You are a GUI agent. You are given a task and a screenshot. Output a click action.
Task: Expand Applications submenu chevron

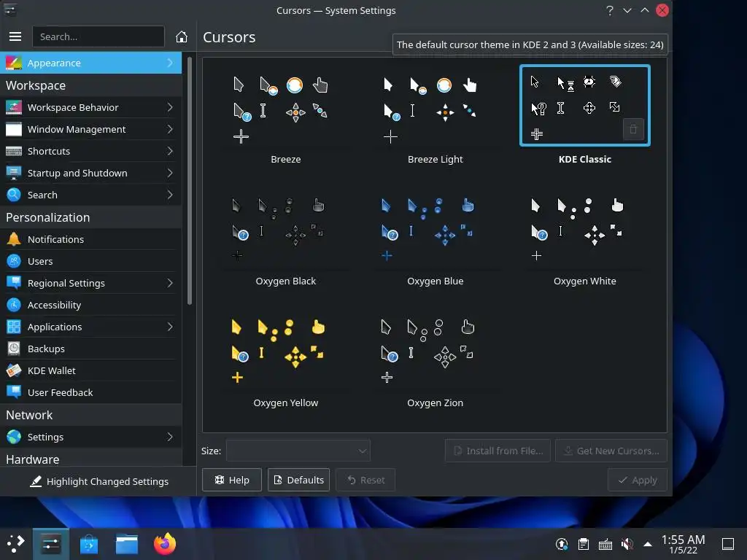click(170, 327)
